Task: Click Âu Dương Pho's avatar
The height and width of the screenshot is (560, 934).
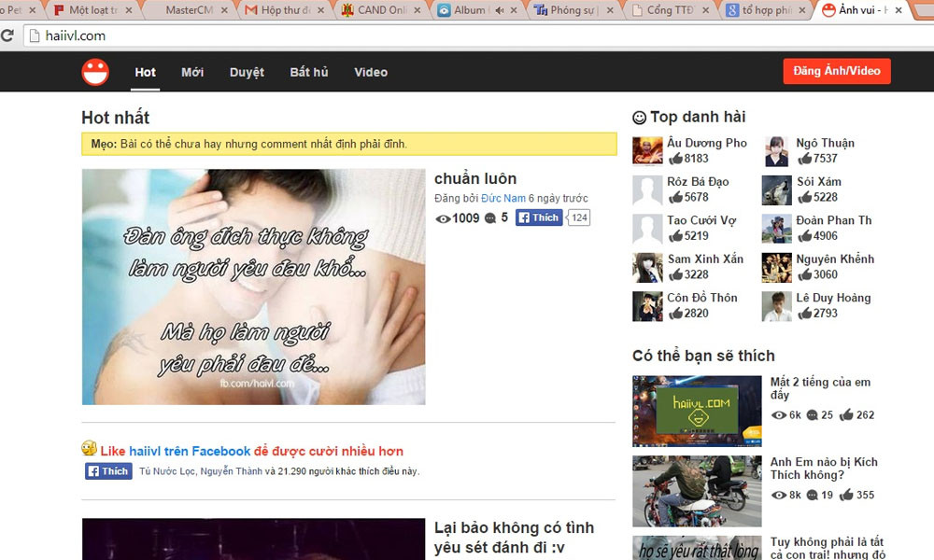Action: pyautogui.click(x=647, y=151)
